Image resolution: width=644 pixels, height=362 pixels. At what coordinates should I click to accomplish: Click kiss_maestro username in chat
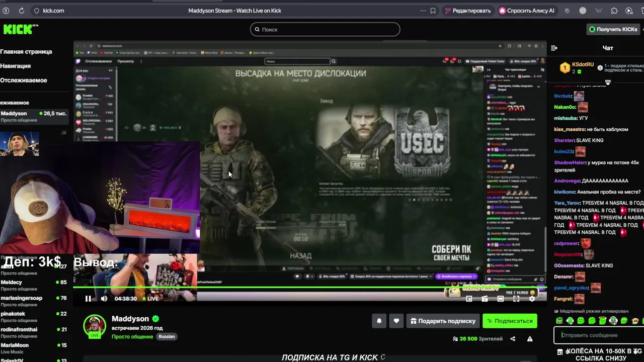570,129
